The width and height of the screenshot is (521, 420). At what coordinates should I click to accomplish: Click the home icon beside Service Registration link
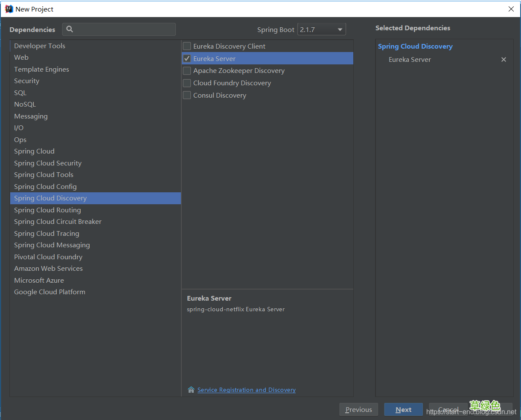(191, 390)
